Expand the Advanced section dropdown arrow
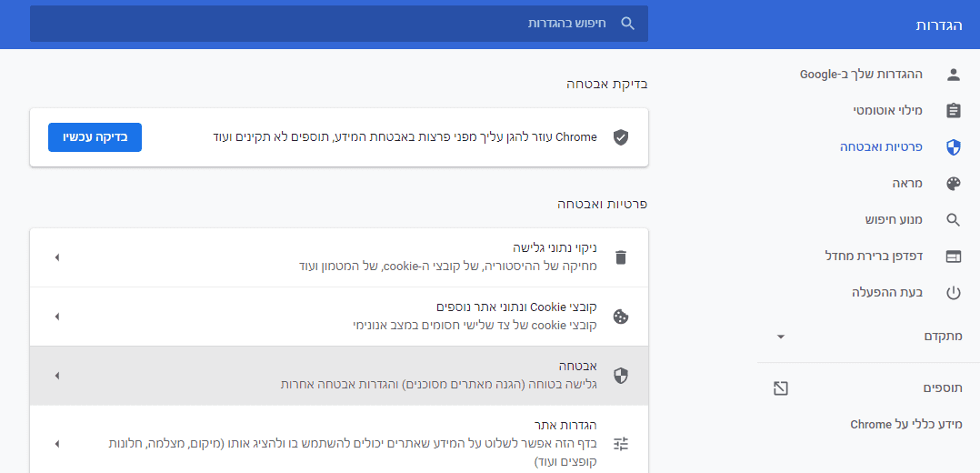Image resolution: width=980 pixels, height=473 pixels. pos(780,337)
